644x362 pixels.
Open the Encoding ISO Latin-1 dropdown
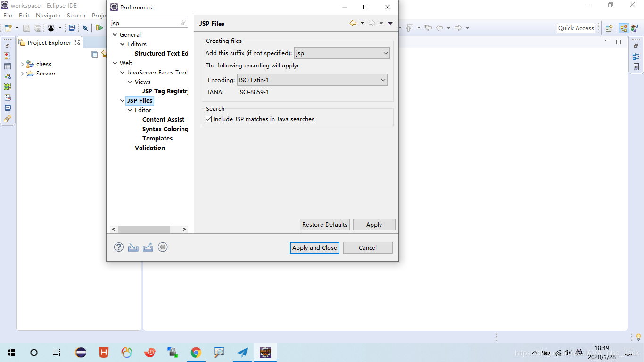pos(312,80)
